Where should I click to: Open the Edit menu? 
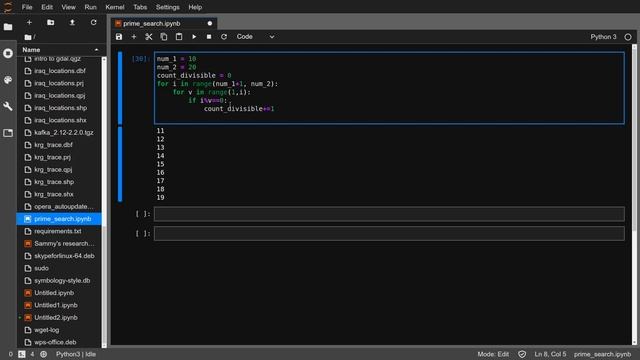point(47,7)
